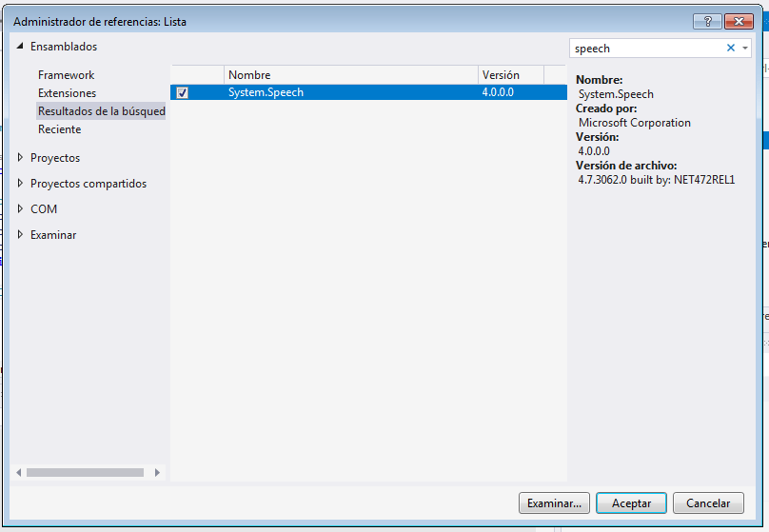Click the left panel horizontal scrollbar thumb

pyautogui.click(x=84, y=472)
